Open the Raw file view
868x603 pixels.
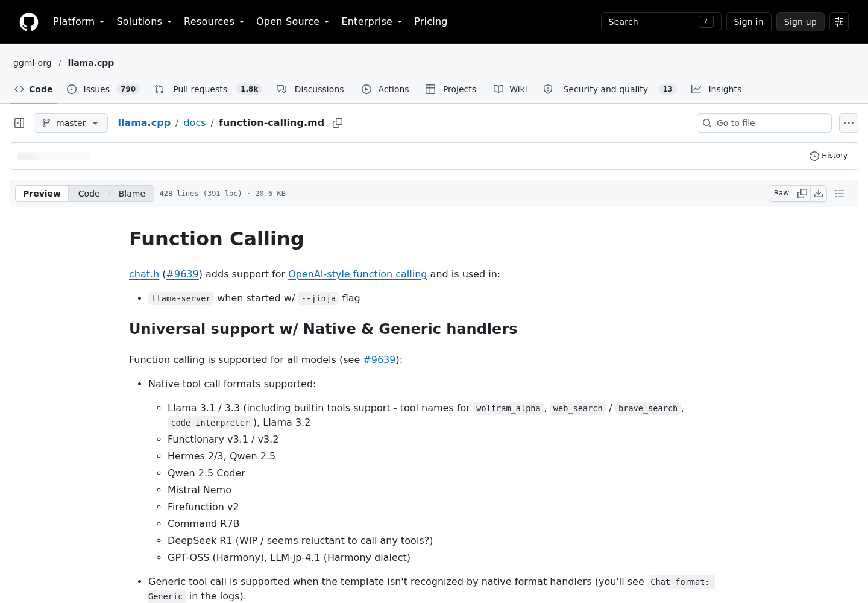point(781,194)
